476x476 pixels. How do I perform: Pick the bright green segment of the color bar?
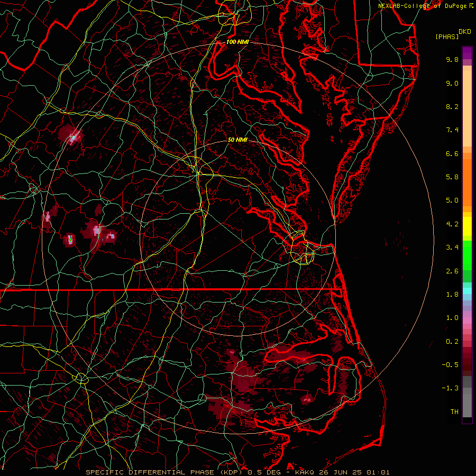pos(467,255)
